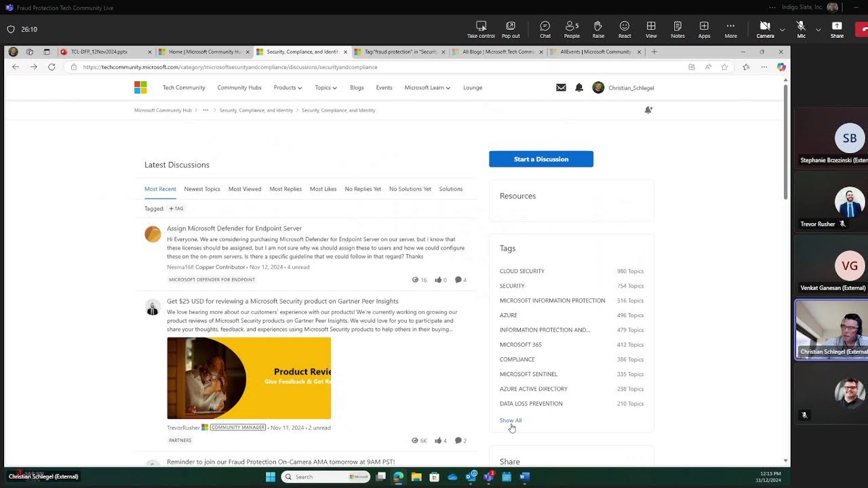Click Start a Discussion button
This screenshot has height=488, width=868.
coord(541,159)
